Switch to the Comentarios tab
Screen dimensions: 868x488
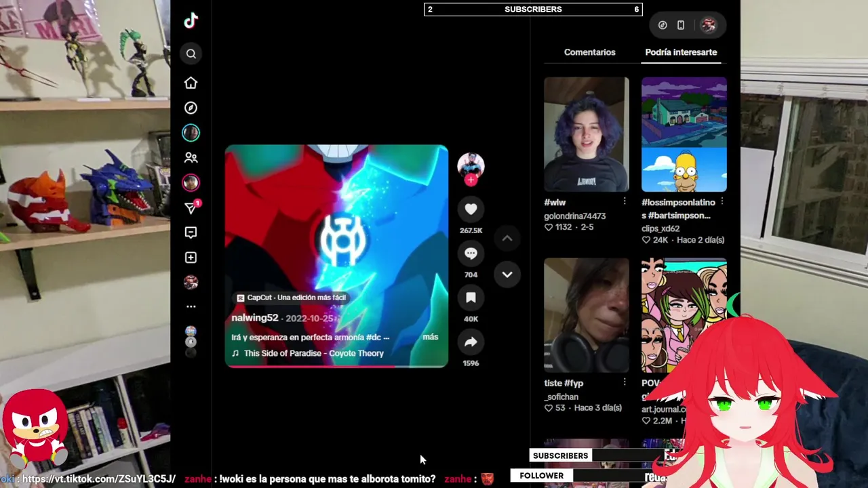(x=590, y=52)
